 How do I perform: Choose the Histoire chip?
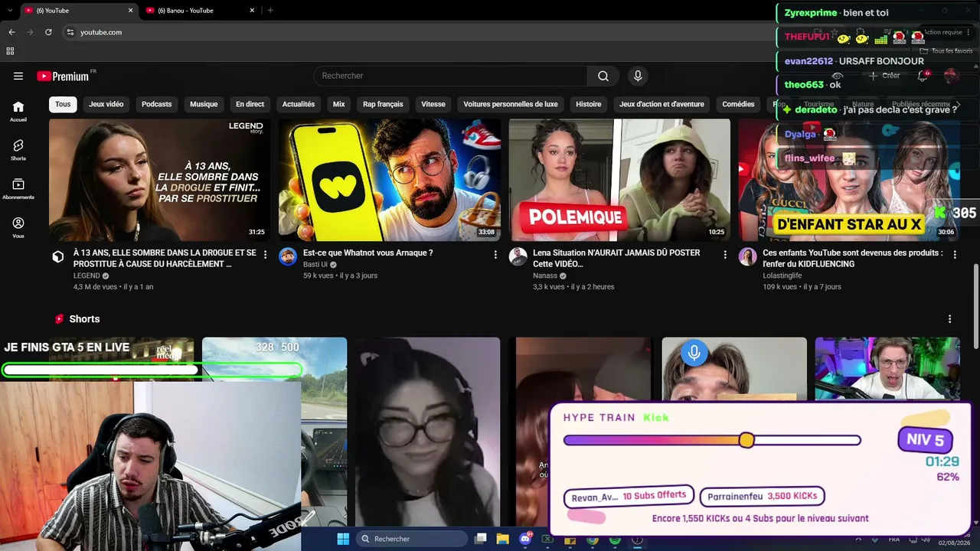pos(589,104)
